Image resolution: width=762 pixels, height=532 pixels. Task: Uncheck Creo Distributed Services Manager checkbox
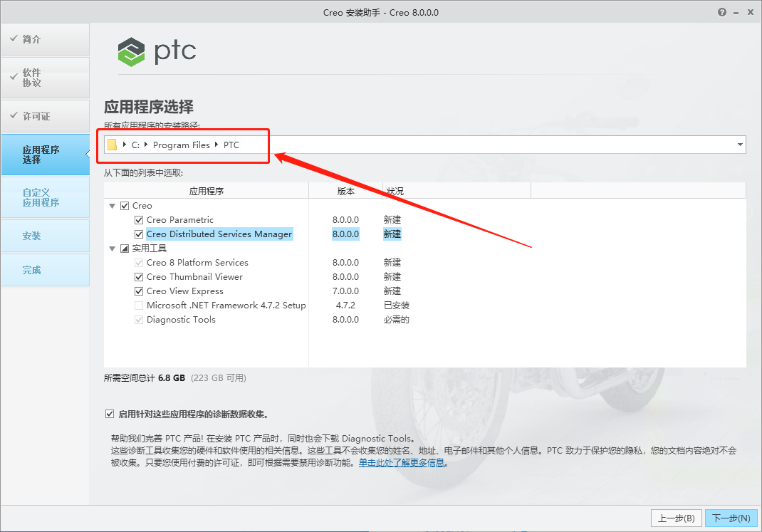pyautogui.click(x=139, y=234)
